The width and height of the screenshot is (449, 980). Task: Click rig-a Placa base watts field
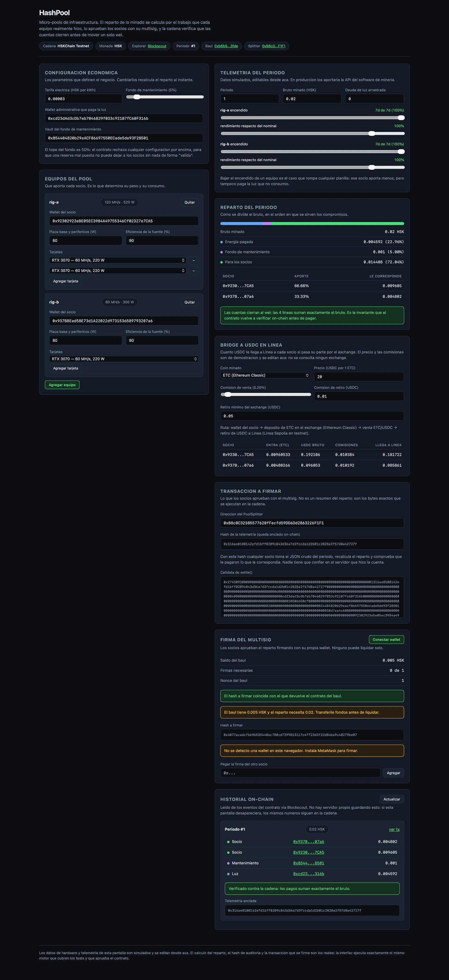click(85, 240)
